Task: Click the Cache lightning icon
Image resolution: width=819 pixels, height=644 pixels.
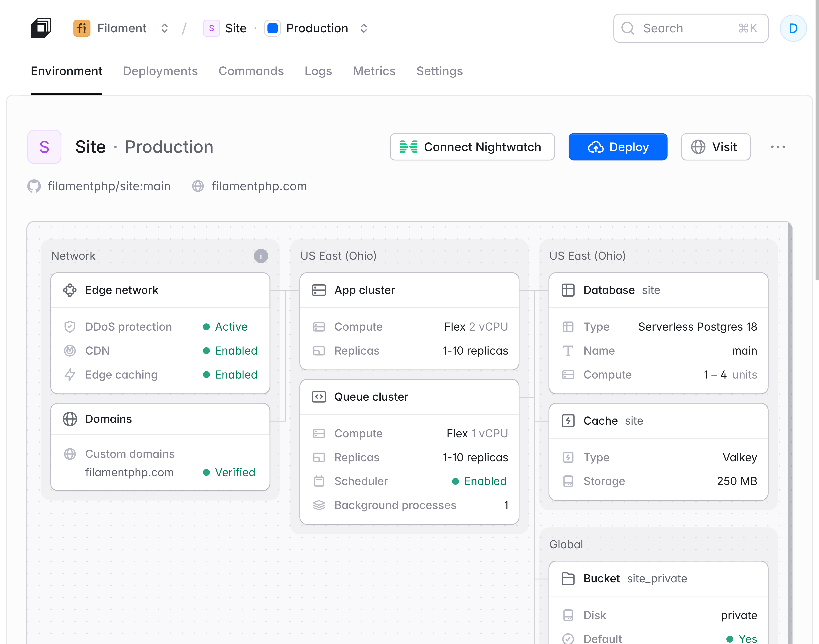Action: point(568,421)
